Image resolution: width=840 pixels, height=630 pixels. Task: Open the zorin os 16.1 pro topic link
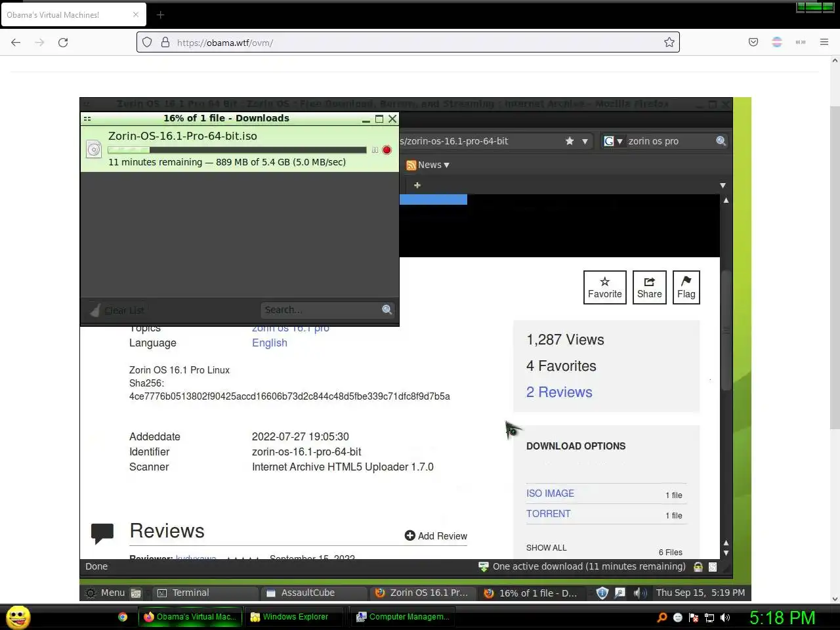[x=291, y=329]
